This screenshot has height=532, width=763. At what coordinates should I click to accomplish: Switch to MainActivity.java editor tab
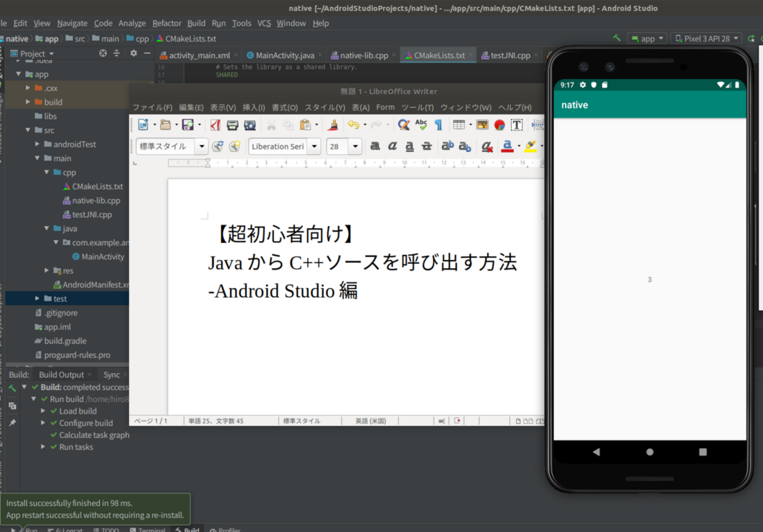point(285,55)
